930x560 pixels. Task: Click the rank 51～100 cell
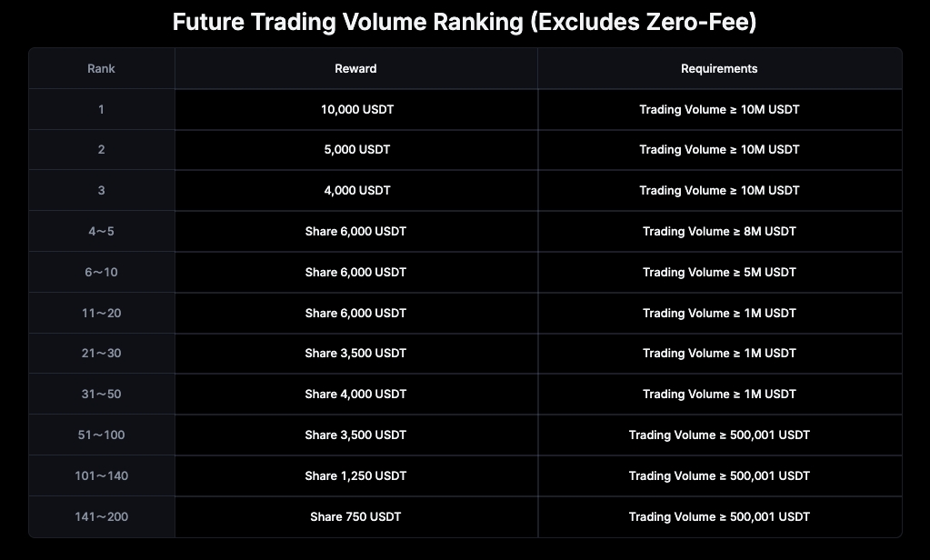pyautogui.click(x=101, y=435)
